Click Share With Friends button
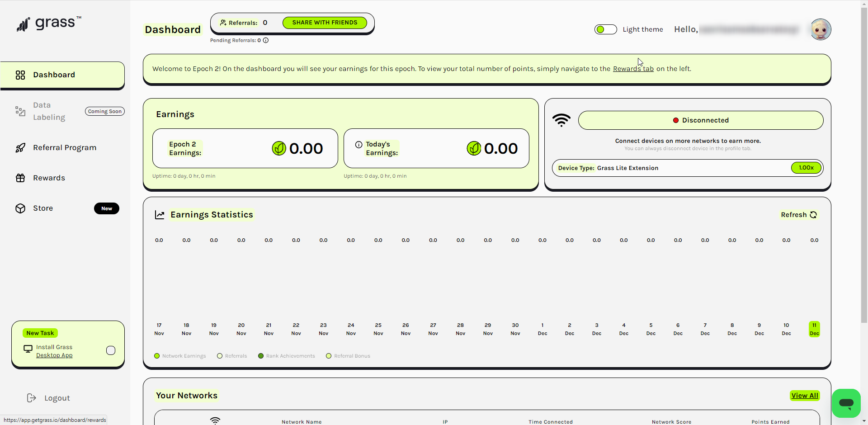Image resolution: width=868 pixels, height=425 pixels. (x=325, y=23)
